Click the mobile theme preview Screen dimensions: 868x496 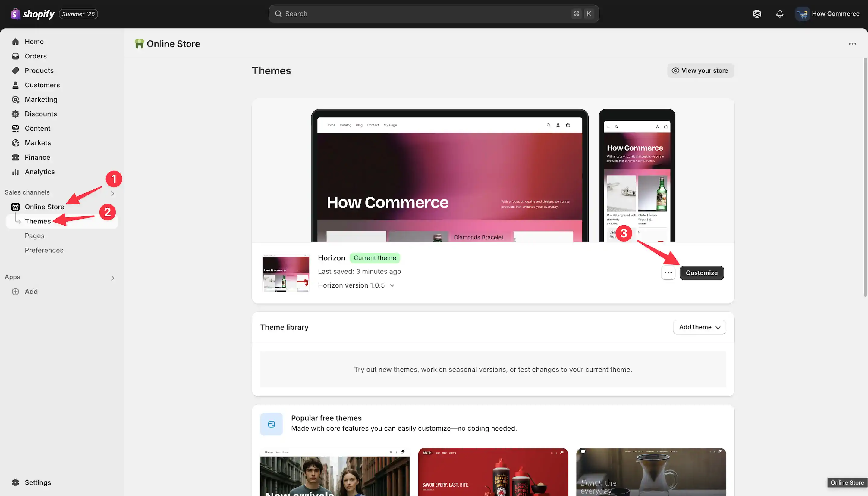point(637,176)
